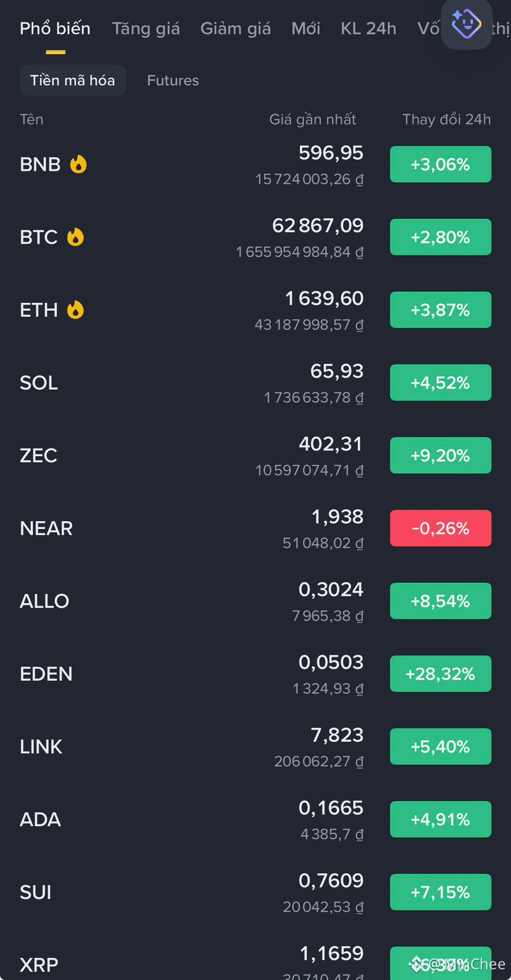Tap the hot flame icon next to BTC
511x980 pixels.
(x=75, y=237)
